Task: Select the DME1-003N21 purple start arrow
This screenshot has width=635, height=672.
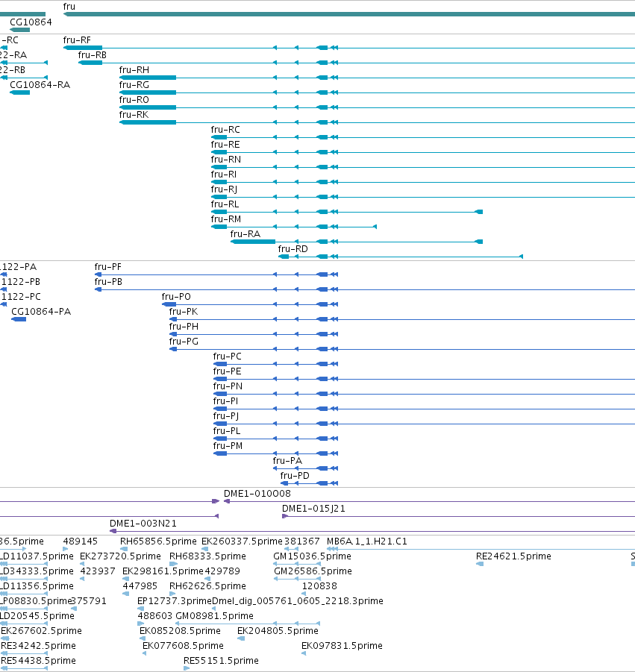Action: (113, 532)
